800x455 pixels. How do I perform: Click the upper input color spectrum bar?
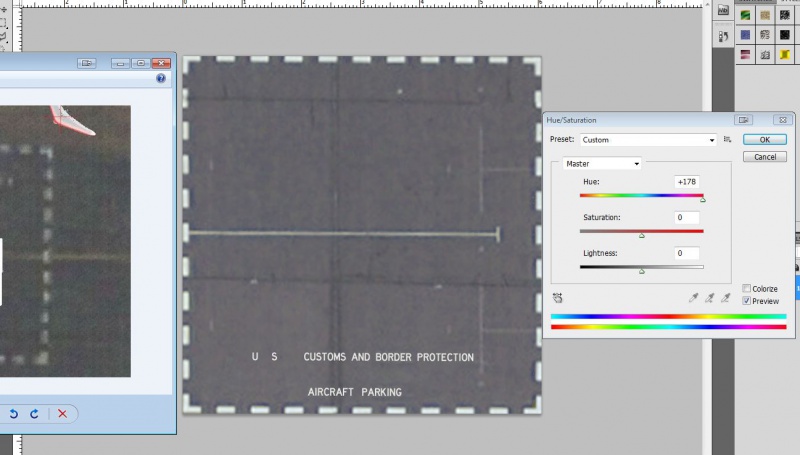click(668, 317)
